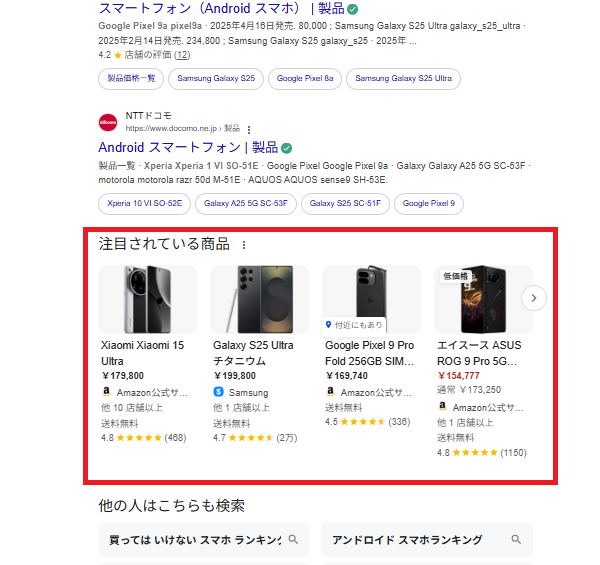Open the Google Pixel 9 Pro Fold listing
The image size is (600, 565).
[x=369, y=353]
